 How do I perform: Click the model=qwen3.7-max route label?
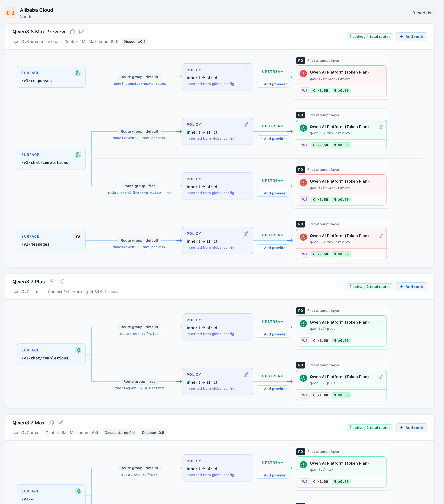[139, 475]
